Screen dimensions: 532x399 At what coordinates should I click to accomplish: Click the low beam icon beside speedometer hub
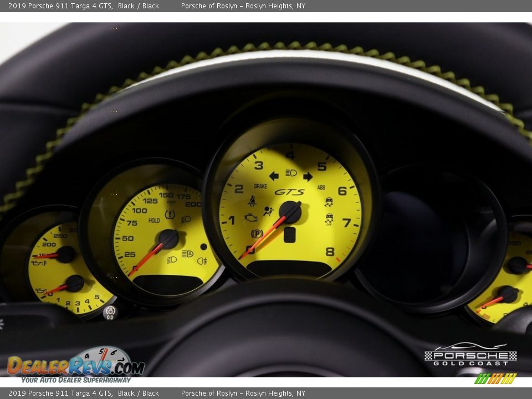click(x=172, y=260)
